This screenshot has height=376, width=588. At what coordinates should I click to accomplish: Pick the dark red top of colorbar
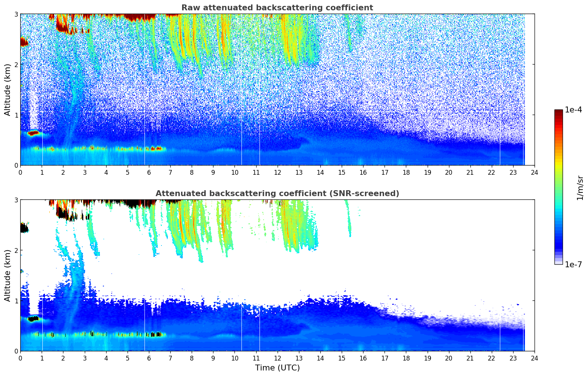pyautogui.click(x=559, y=112)
